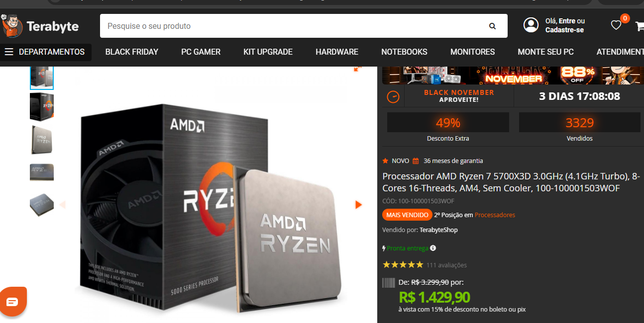Open the orange chat support bubble
The height and width of the screenshot is (323, 644).
click(12, 301)
